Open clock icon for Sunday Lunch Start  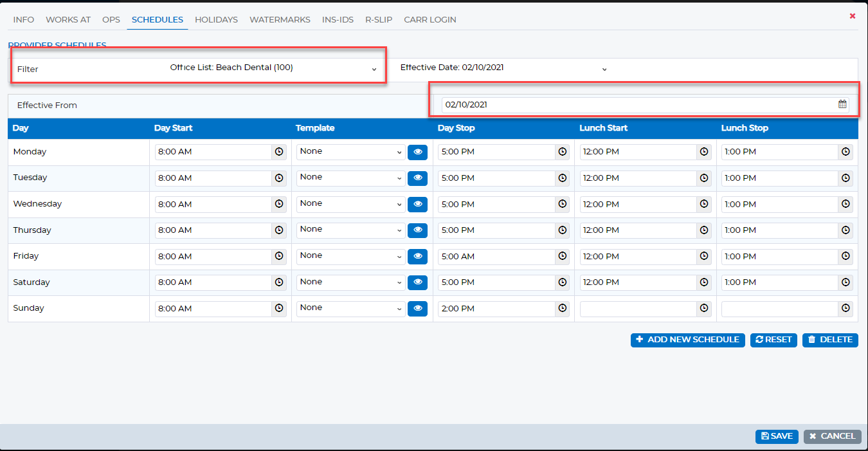(x=704, y=309)
